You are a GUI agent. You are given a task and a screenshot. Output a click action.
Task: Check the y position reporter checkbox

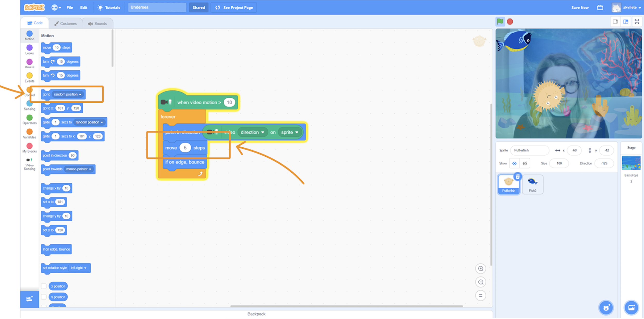point(44,297)
